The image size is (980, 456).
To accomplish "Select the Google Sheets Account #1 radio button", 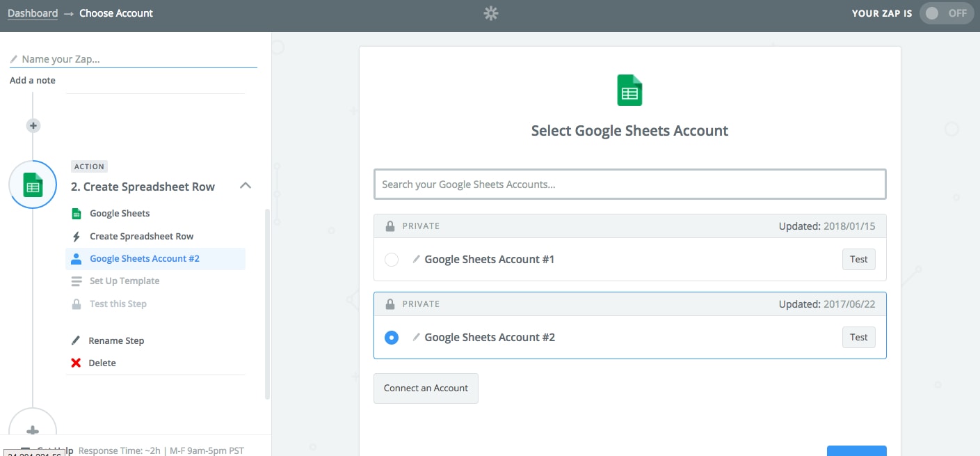I will (392, 260).
